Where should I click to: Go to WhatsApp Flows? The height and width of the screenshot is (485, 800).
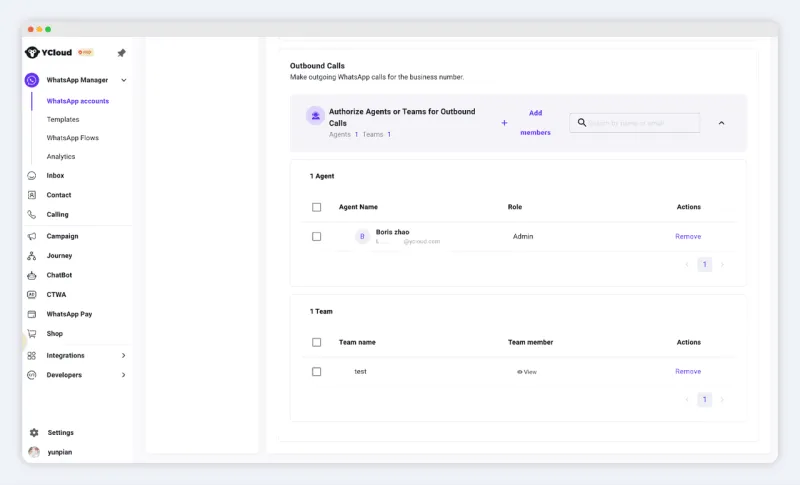pos(72,138)
